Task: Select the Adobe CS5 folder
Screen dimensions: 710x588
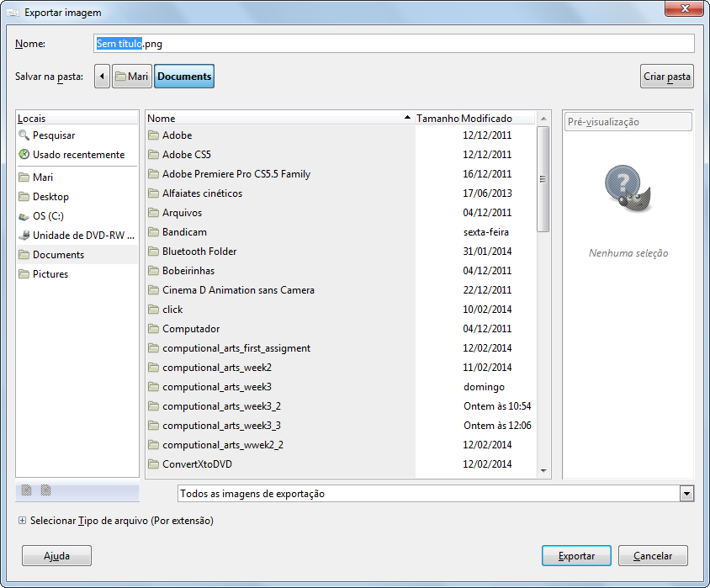Action: (x=186, y=155)
